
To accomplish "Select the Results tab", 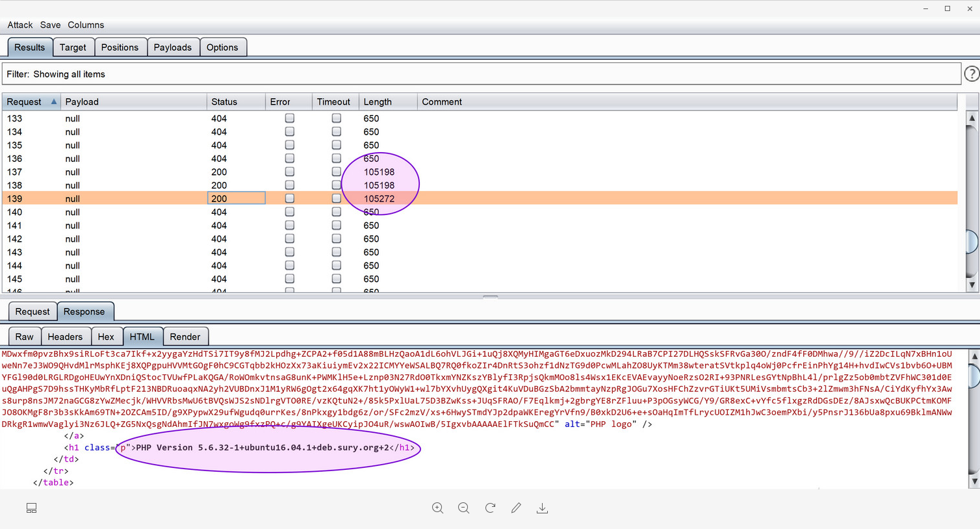I will coord(30,47).
